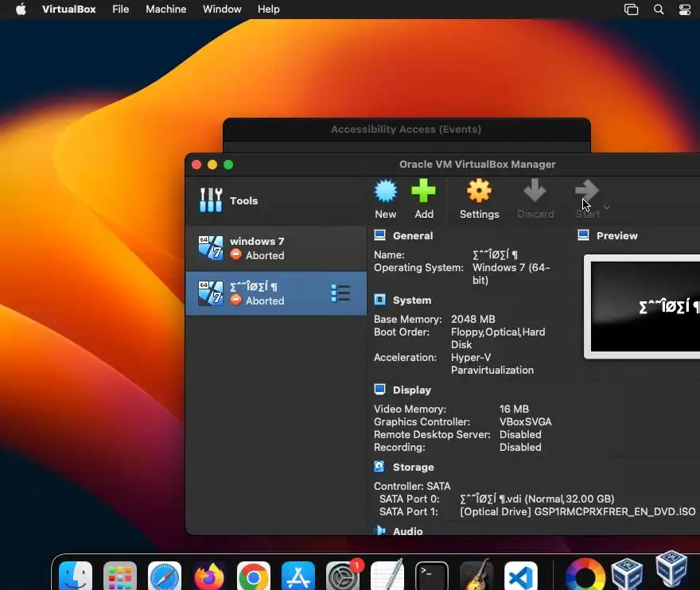Click the "Windows 7 (64-bit)" operating system value
The width and height of the screenshot is (700, 590).
pos(511,274)
